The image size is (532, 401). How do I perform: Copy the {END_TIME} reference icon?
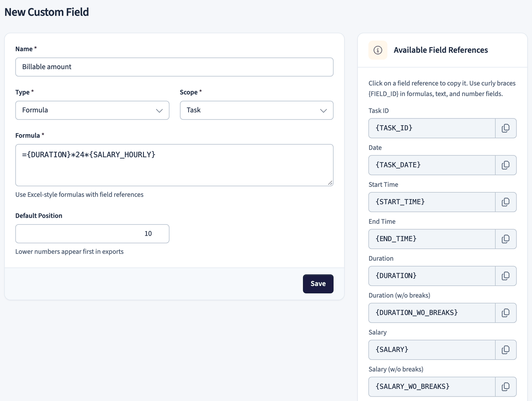pos(506,239)
